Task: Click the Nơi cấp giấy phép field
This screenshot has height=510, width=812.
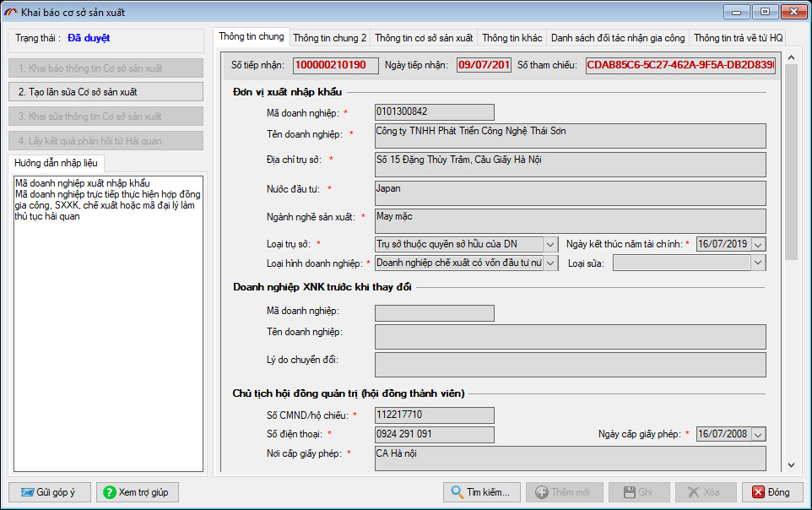Action: 570,458
